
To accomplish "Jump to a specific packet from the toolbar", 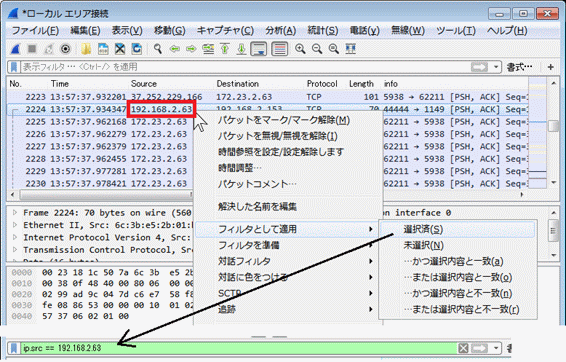I will 208,49.
